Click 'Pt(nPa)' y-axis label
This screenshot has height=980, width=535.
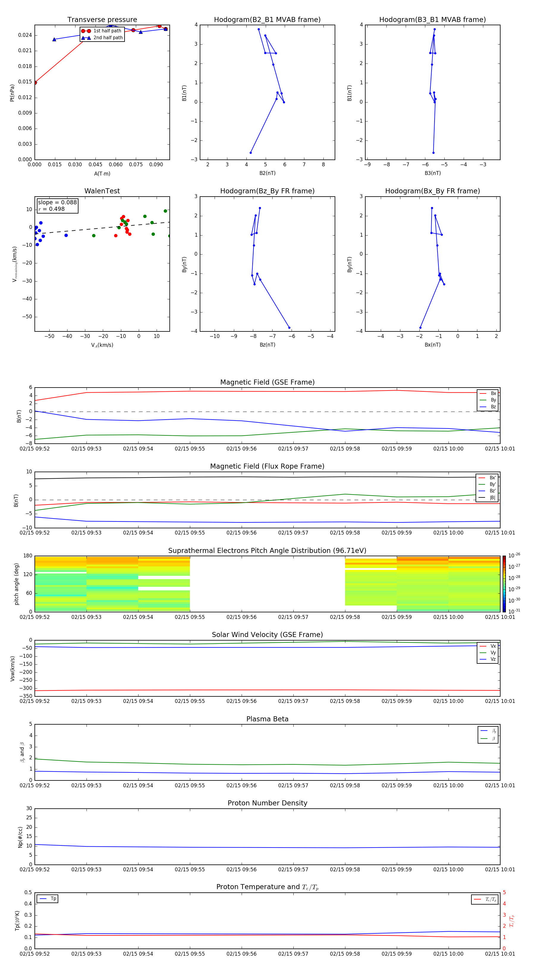pyautogui.click(x=12, y=93)
